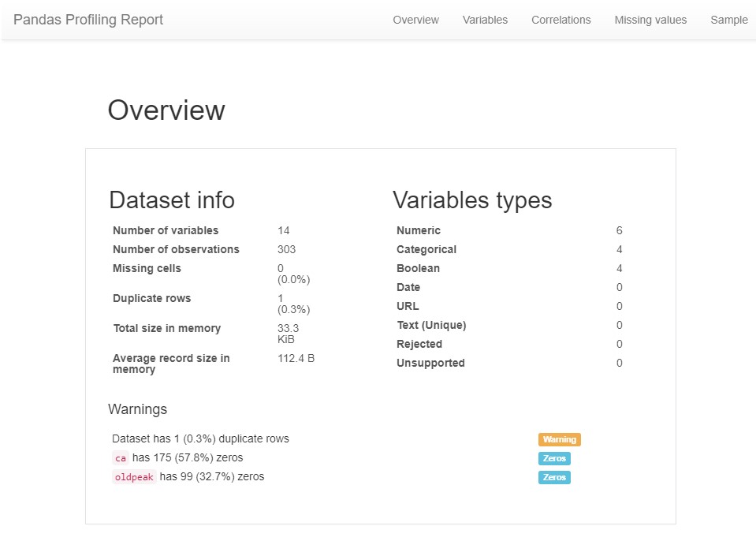Click the Total size in memory value
The height and width of the screenshot is (541, 756).
click(x=288, y=334)
